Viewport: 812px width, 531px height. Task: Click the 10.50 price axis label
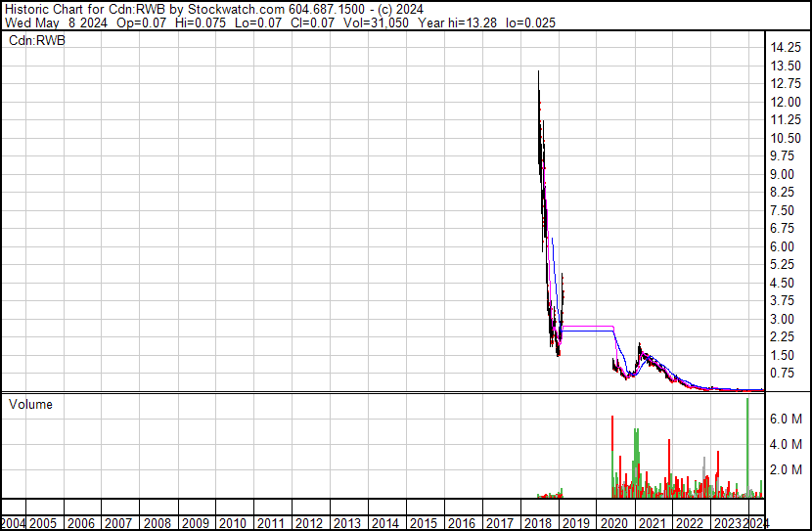786,138
